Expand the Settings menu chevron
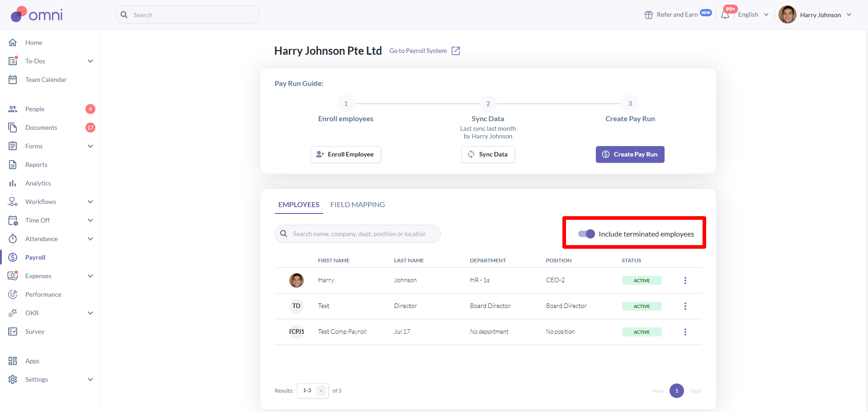The width and height of the screenshot is (868, 412). [x=90, y=379]
